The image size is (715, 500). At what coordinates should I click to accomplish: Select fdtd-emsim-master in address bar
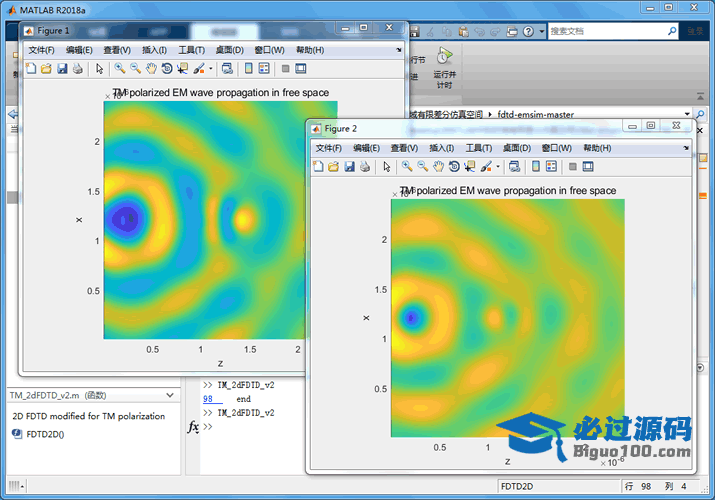[x=535, y=114]
